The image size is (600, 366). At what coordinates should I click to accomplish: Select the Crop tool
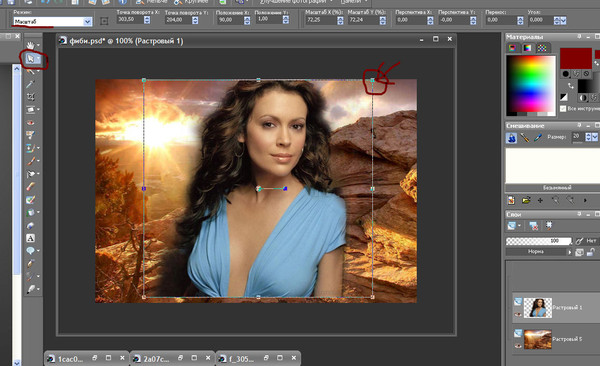click(30, 96)
